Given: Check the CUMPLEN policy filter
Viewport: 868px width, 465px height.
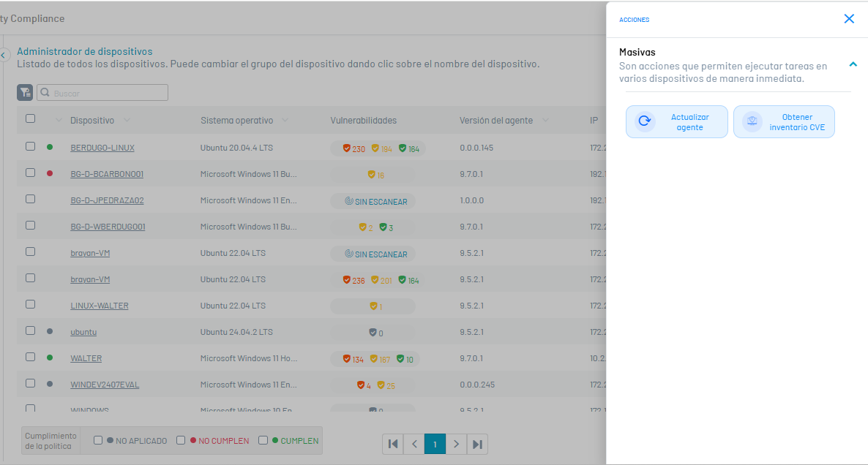Looking at the screenshot, I should [x=263, y=440].
